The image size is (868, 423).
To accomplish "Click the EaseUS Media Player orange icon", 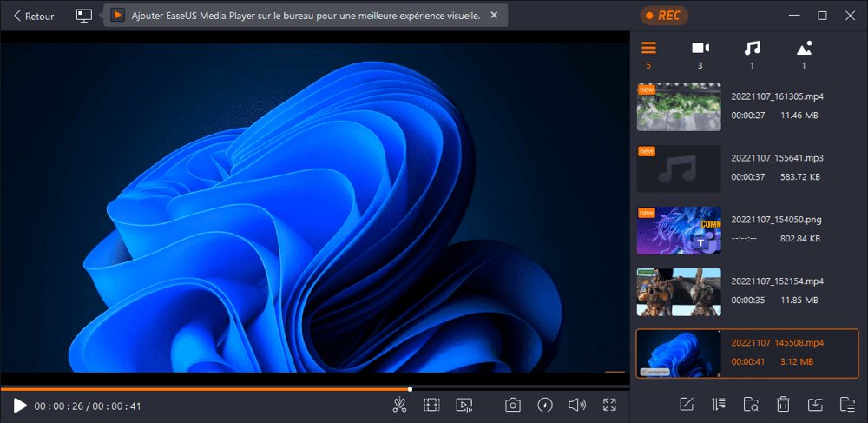I will pyautogui.click(x=117, y=15).
